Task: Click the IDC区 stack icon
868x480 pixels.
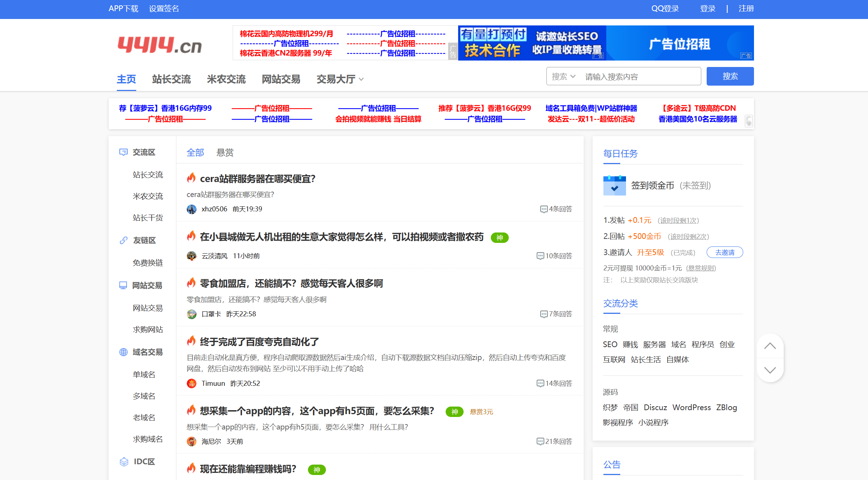Action: (124, 462)
